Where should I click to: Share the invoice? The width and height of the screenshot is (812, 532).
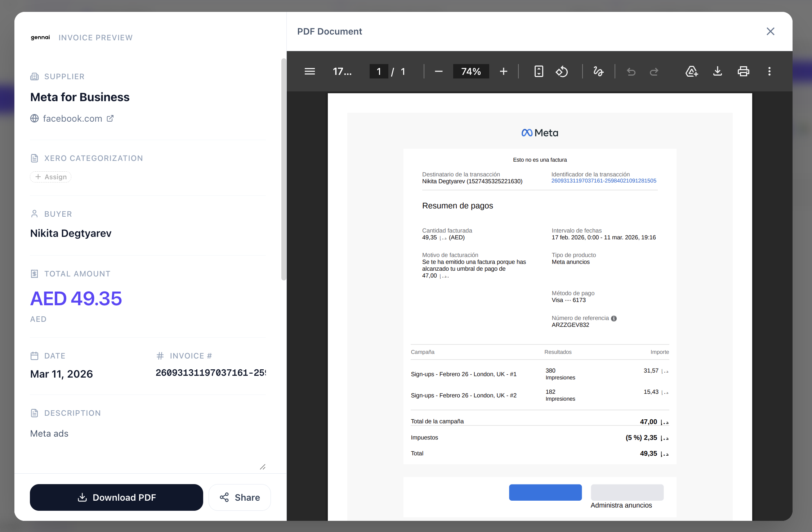pyautogui.click(x=240, y=497)
